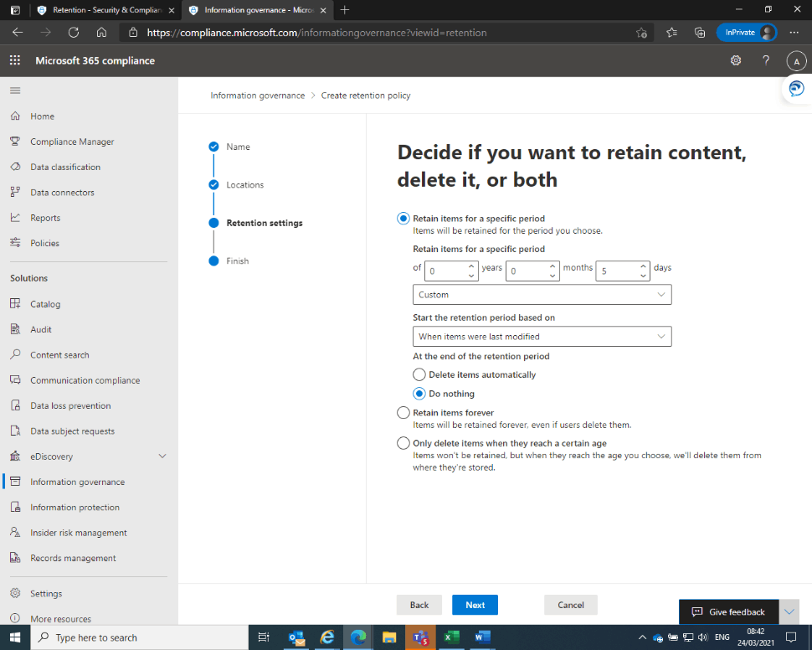Click the Next button

click(475, 605)
